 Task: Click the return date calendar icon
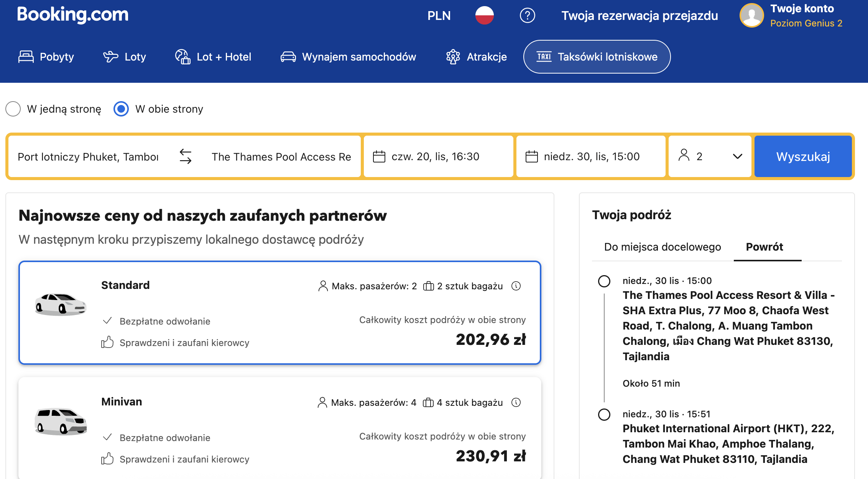tap(531, 156)
